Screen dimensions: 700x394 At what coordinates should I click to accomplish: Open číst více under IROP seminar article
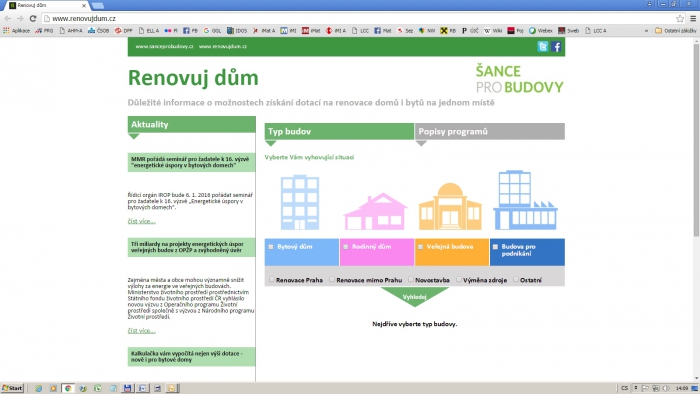click(142, 221)
